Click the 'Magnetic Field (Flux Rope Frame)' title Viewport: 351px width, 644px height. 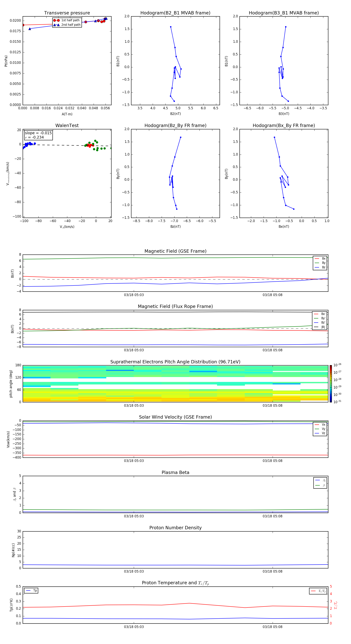(175, 307)
